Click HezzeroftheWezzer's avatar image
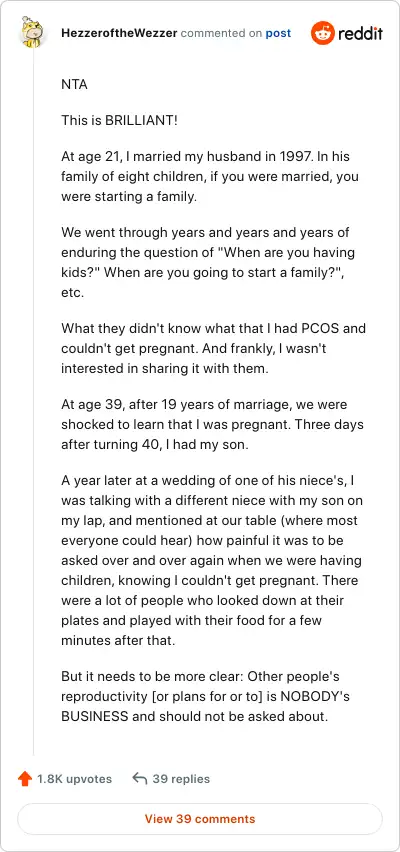This screenshot has height=852, width=400. [33, 32]
